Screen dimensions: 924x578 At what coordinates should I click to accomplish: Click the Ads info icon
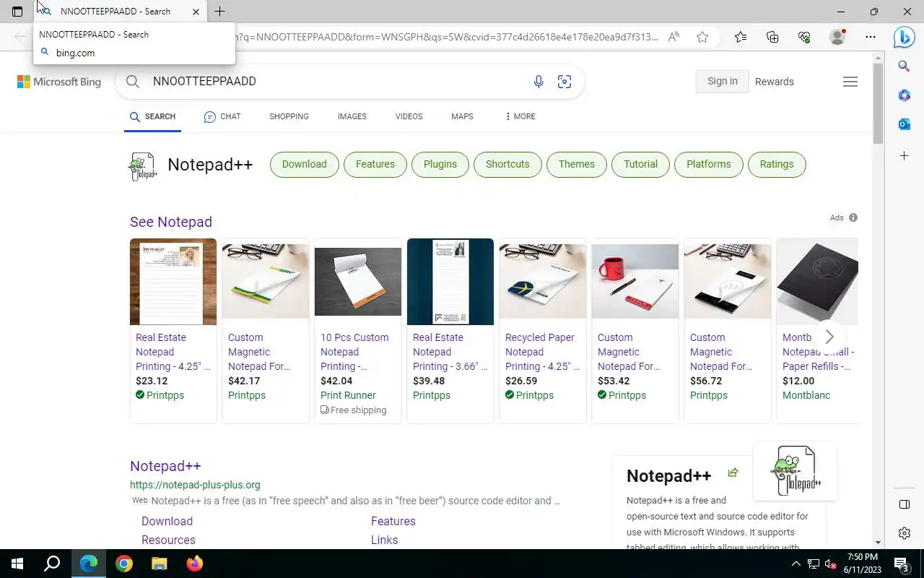click(853, 217)
